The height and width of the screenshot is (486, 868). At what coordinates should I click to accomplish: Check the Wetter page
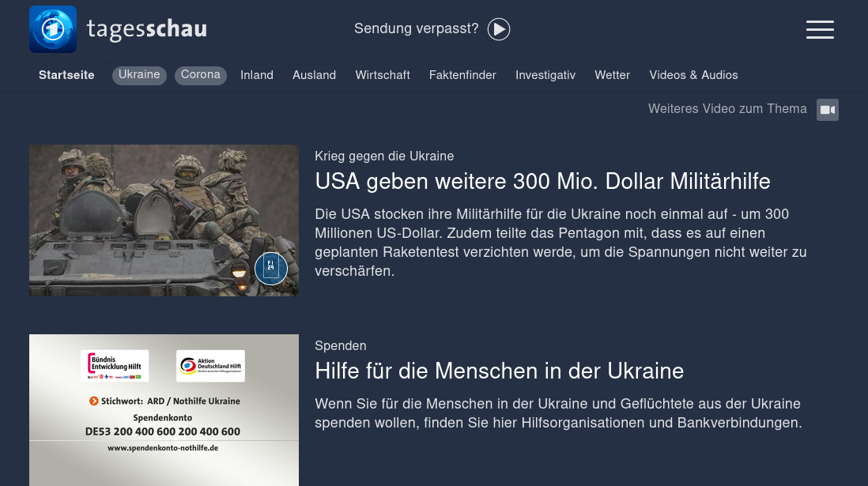coord(612,75)
